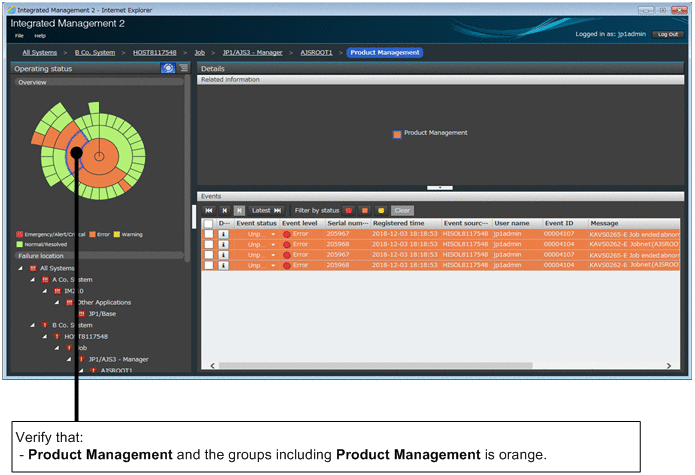Clear the event status filter
Viewport: 695px width, 475px height.
(401, 211)
